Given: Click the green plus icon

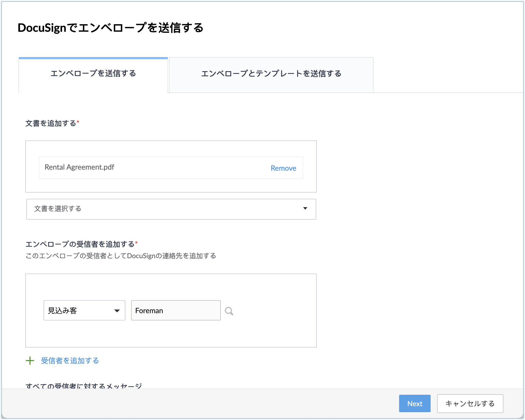Looking at the screenshot, I should click(30, 361).
